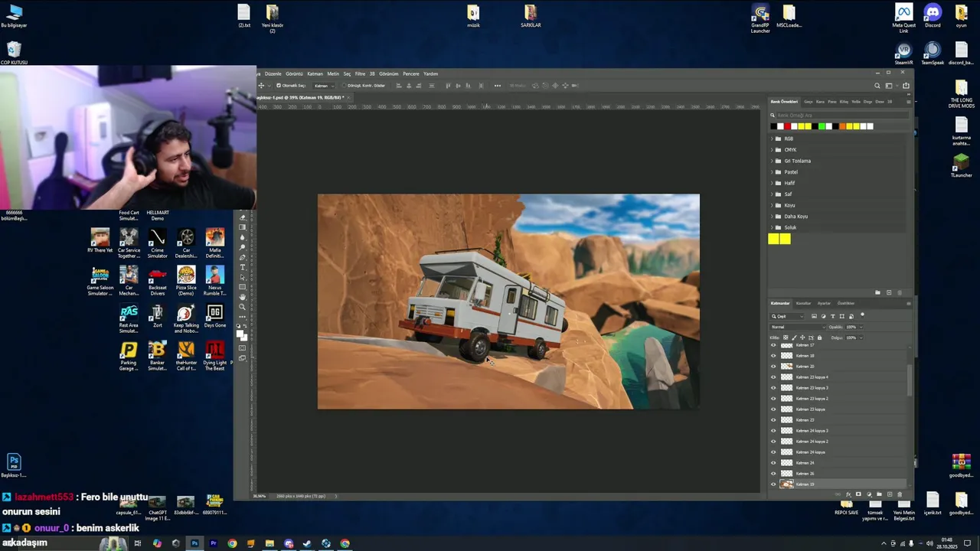Open Layers panel hamburger menu
The width and height of the screenshot is (980, 551).
tap(909, 304)
